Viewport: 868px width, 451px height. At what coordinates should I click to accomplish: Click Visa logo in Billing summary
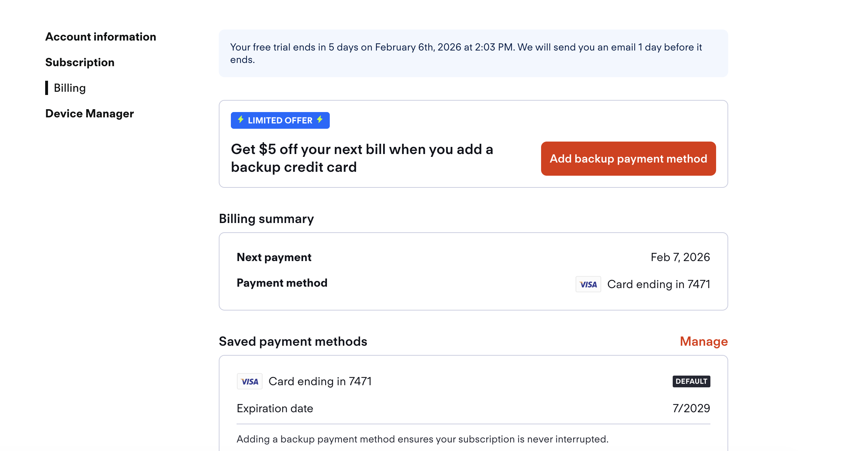click(x=588, y=284)
